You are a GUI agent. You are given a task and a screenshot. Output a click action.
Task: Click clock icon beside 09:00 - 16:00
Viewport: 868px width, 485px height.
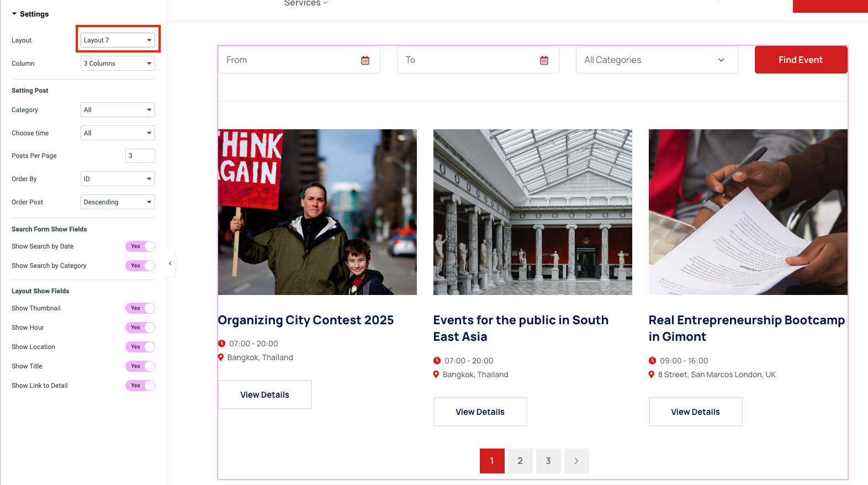pyautogui.click(x=652, y=361)
